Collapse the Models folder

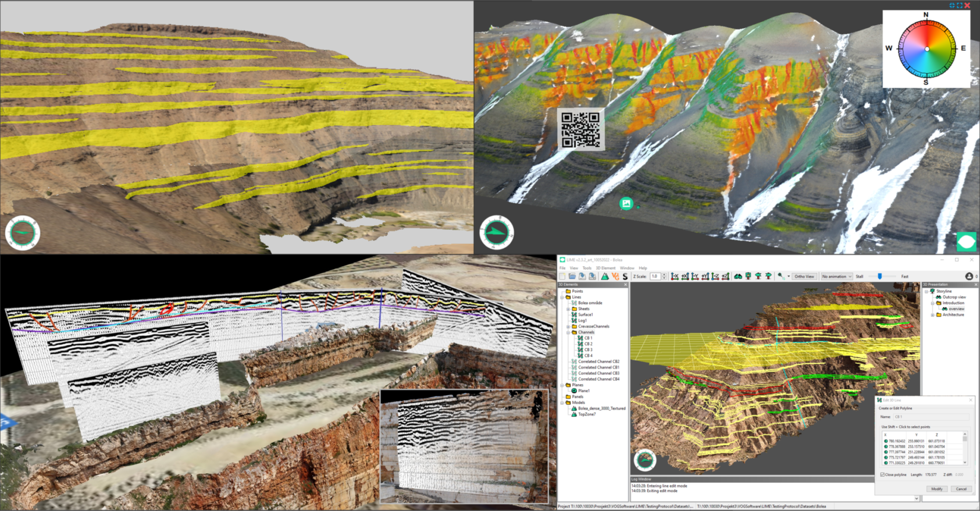562,402
